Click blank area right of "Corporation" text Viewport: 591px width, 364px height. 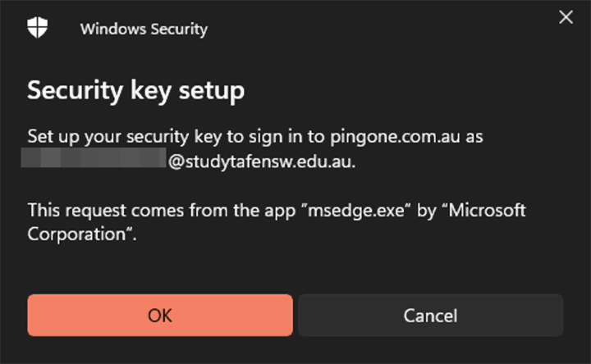pos(328,234)
